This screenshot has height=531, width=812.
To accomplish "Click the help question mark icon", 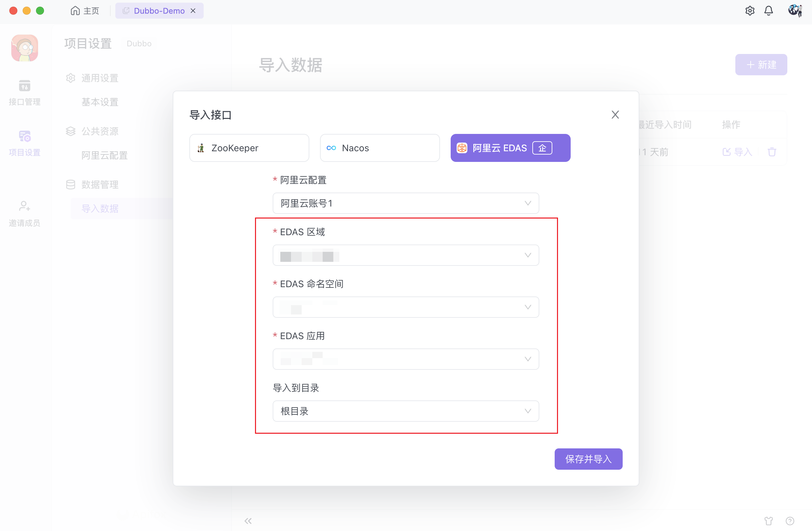I will pyautogui.click(x=790, y=521).
